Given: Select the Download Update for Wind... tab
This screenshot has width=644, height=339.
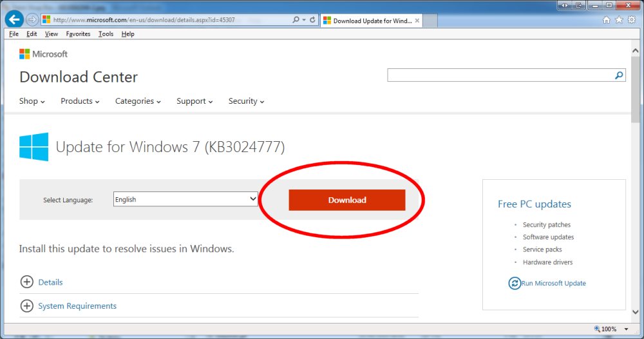Looking at the screenshot, I should [x=372, y=21].
